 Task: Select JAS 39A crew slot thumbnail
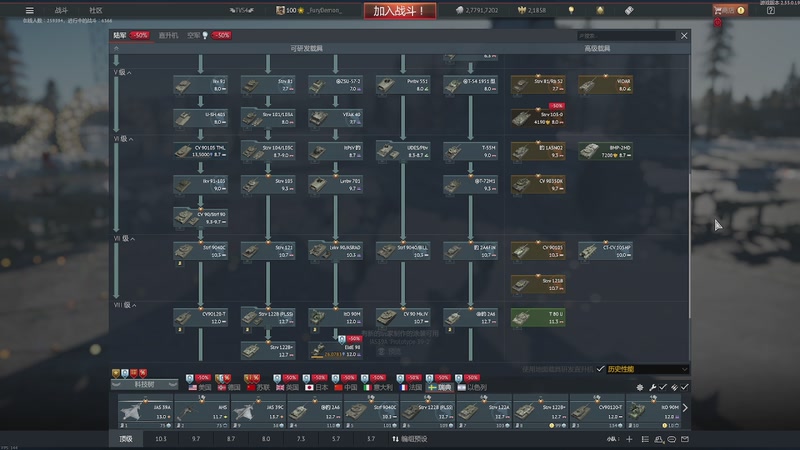point(145,411)
